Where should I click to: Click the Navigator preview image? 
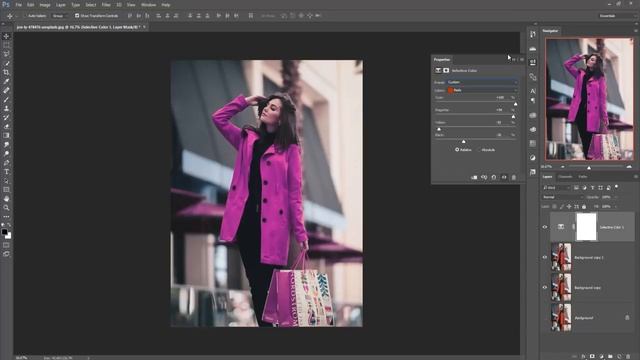coord(589,99)
